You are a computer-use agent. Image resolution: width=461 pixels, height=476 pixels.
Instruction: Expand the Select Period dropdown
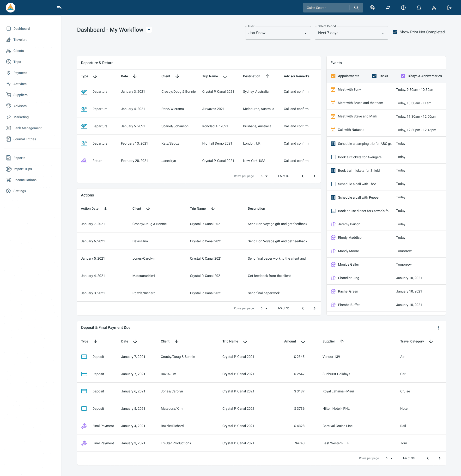351,33
